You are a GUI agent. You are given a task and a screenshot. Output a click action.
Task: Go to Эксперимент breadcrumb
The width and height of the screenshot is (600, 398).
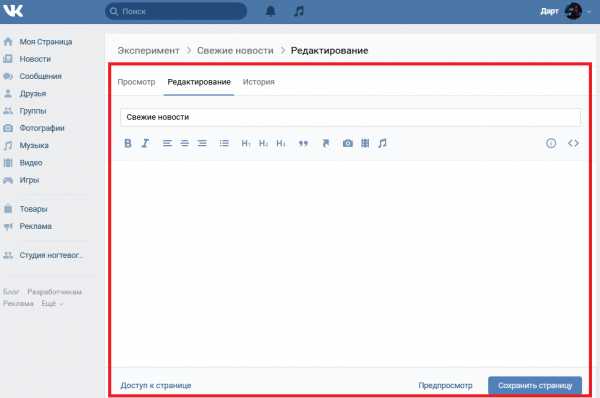[x=148, y=51]
